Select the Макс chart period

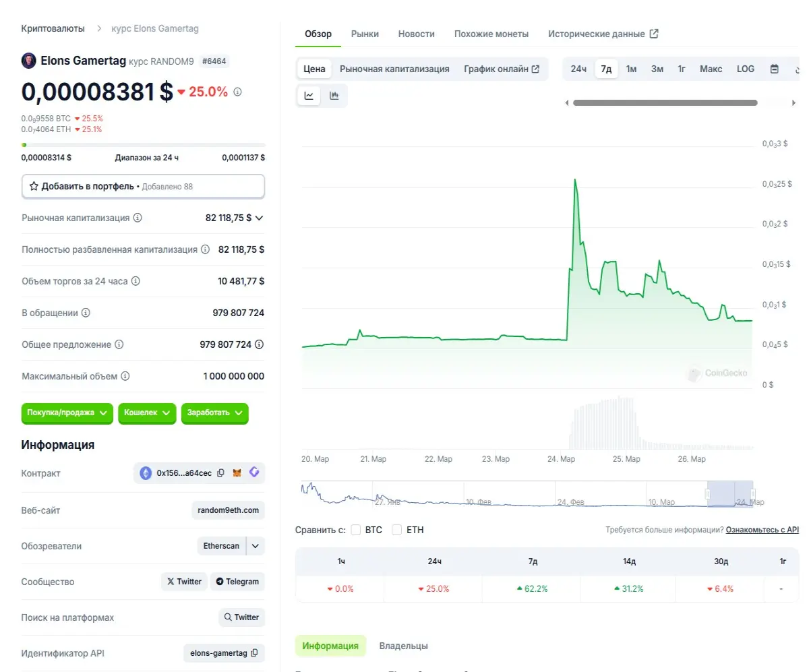(711, 69)
